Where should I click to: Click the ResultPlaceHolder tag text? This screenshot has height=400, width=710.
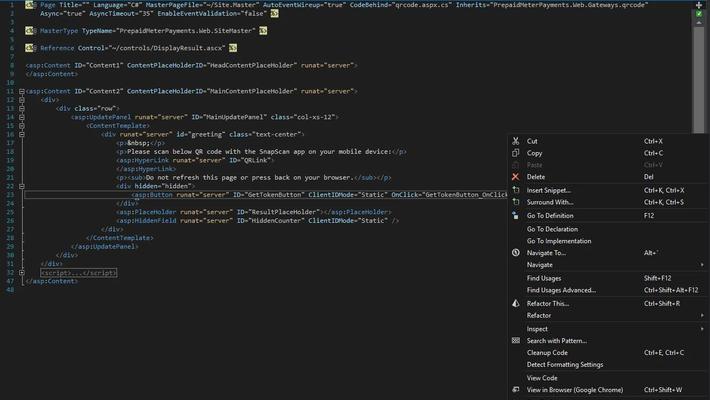[254, 212]
